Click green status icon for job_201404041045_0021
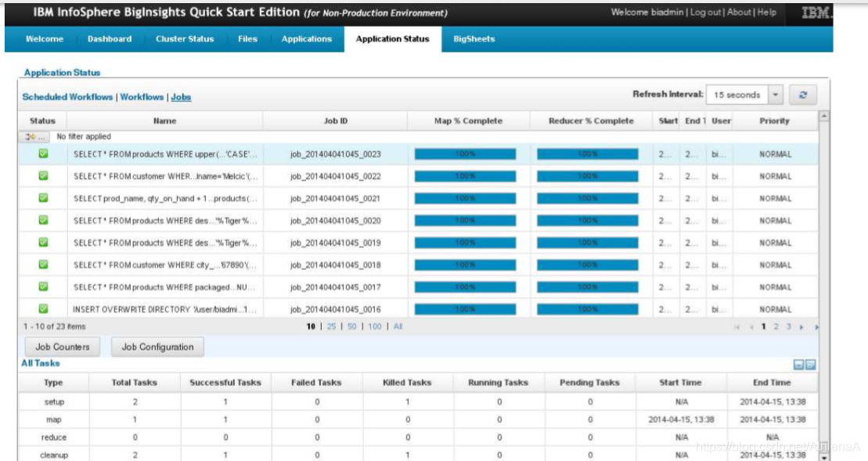This screenshot has width=868, height=461. (x=43, y=198)
